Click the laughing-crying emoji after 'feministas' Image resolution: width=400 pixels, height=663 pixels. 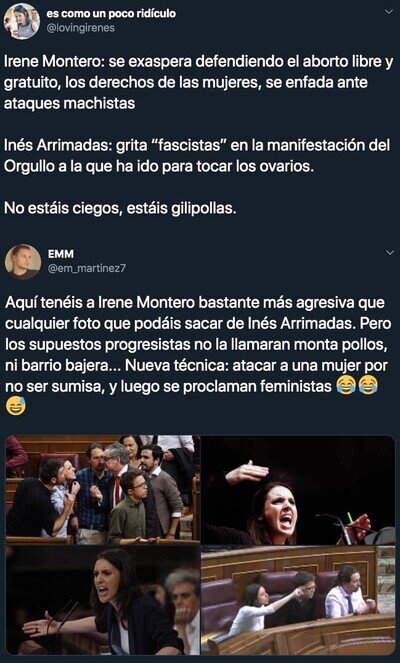346,386
